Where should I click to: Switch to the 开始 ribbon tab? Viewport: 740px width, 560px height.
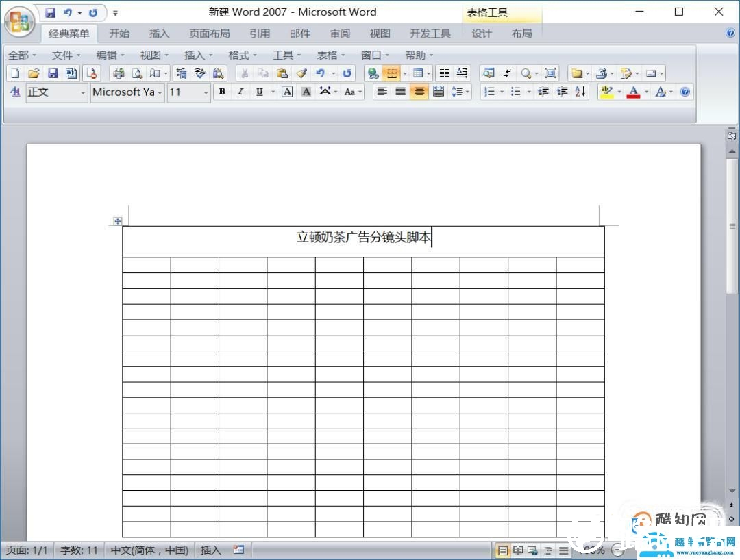point(119,34)
